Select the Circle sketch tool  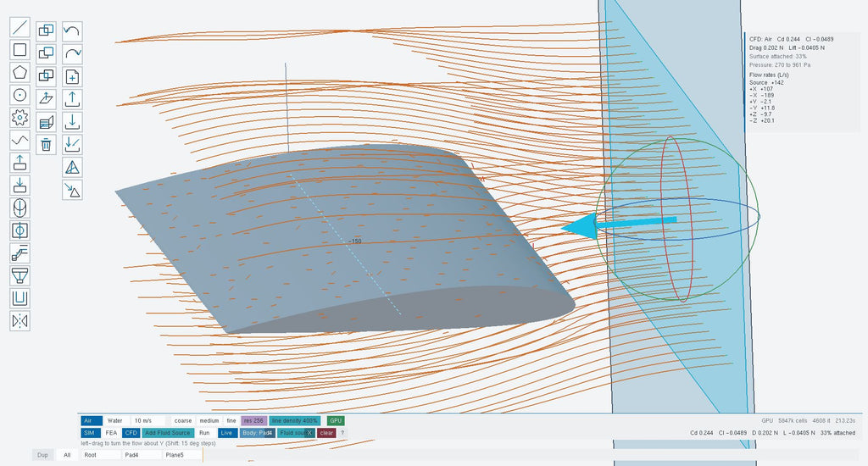20,95
